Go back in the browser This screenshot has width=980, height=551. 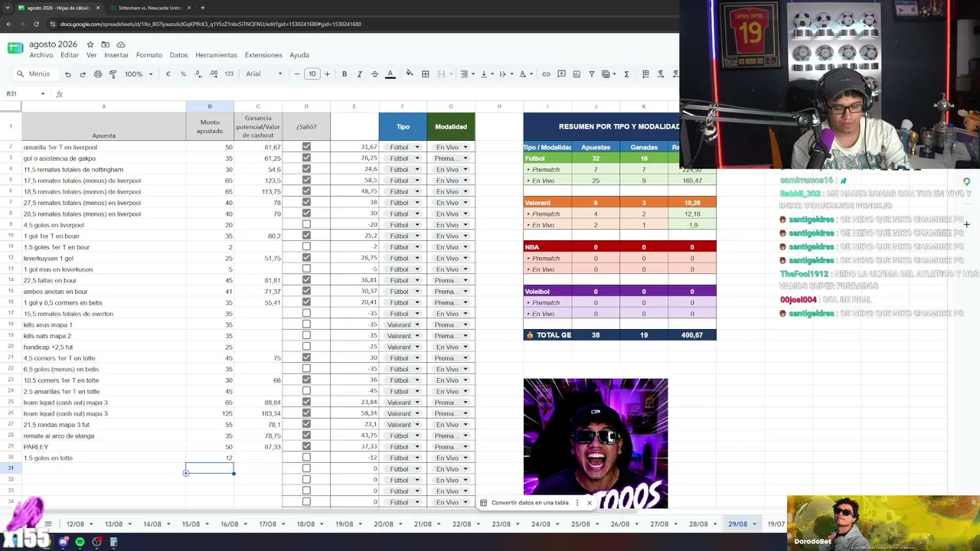pos(8,24)
